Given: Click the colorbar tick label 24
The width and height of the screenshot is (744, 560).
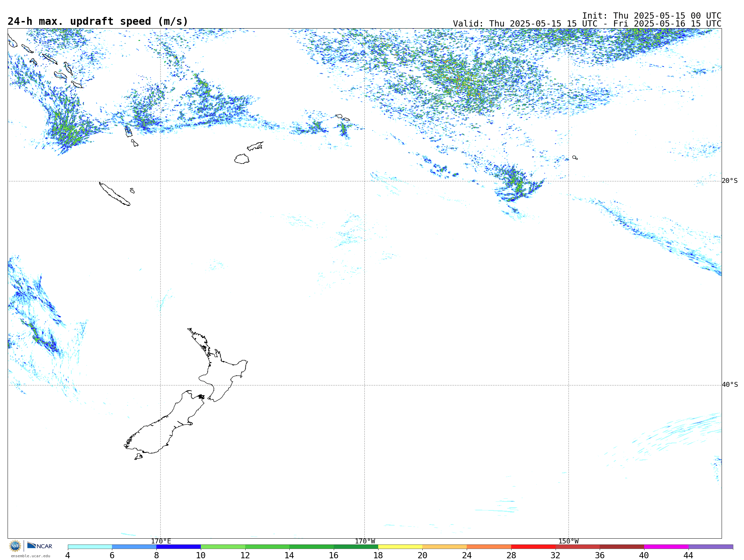Looking at the screenshot, I should click(467, 555).
